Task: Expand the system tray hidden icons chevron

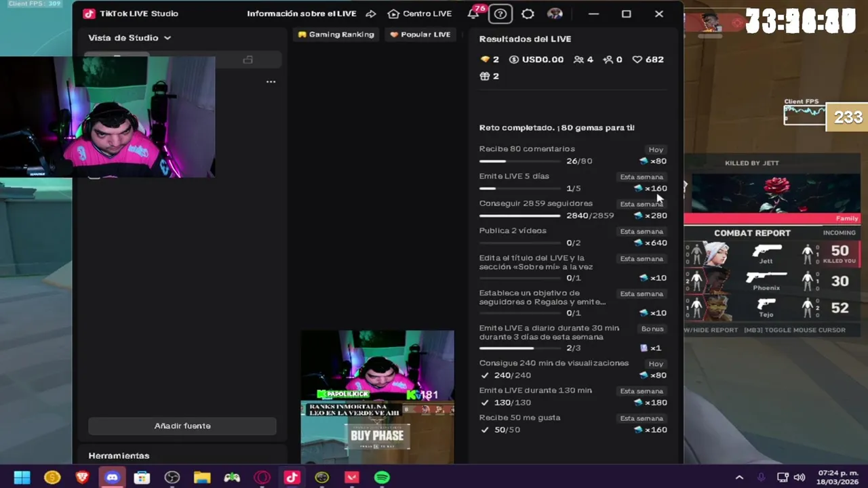Action: [x=739, y=478]
